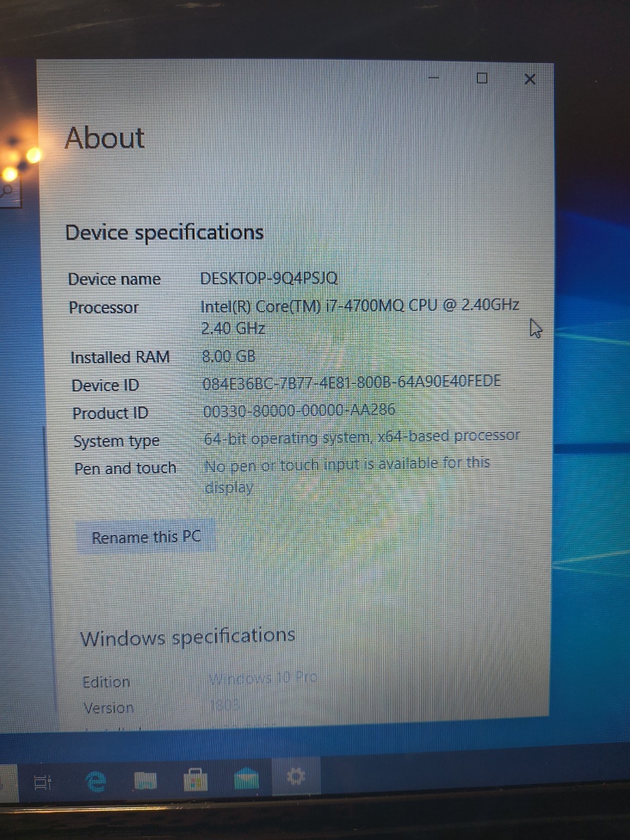Select the 64-bit operating system value

tap(362, 437)
